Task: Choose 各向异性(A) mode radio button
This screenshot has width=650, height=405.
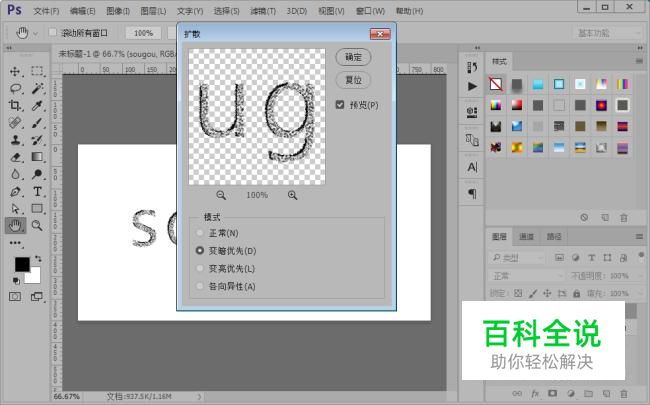Action: point(200,286)
